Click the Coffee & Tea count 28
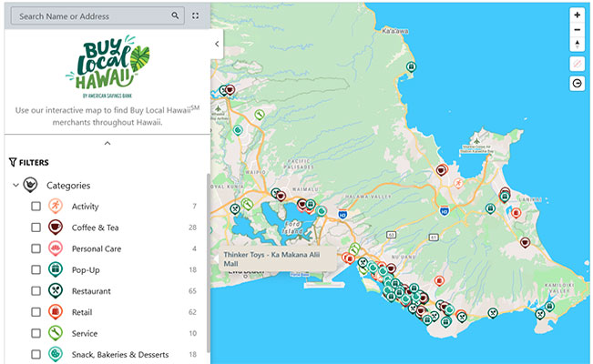This screenshot has width=593, height=364. tap(192, 227)
